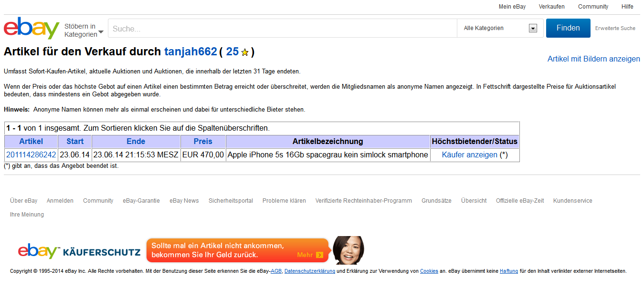Viewport: 644px width, 299px height.
Task: Click the woman's photo in the banner
Action: (348, 250)
